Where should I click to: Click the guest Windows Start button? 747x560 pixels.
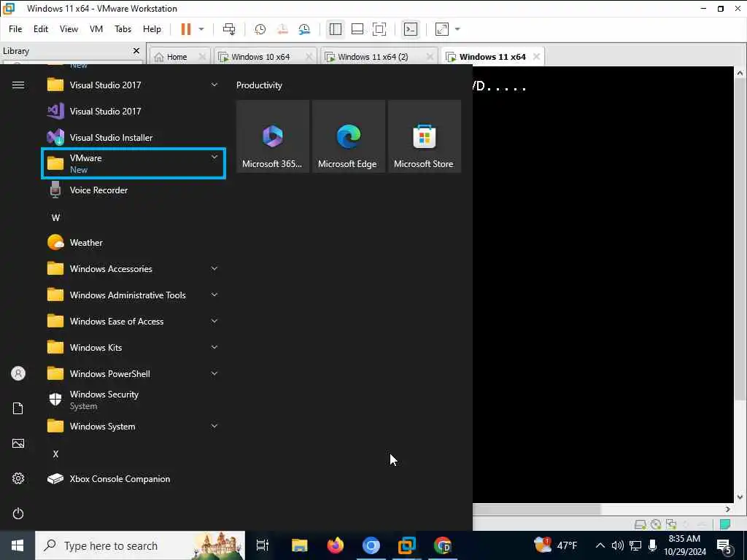[x=18, y=545]
